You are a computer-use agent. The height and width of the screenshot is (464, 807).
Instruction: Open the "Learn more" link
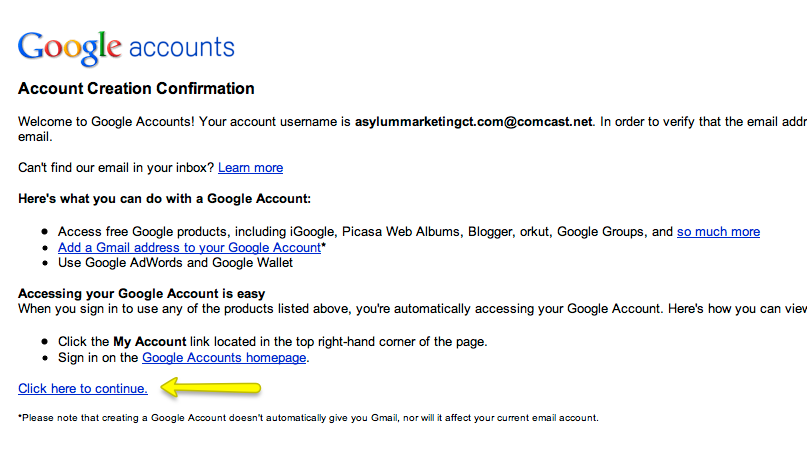(x=250, y=167)
